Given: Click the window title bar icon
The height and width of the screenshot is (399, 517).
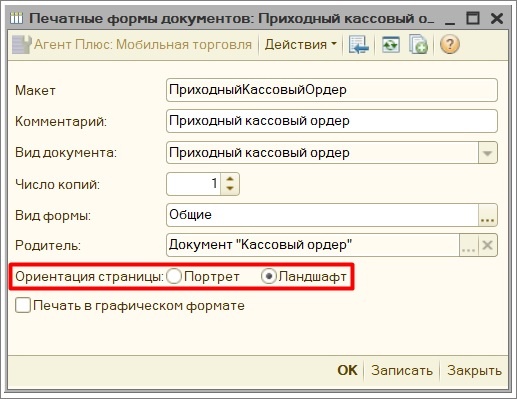Looking at the screenshot, I should click(17, 18).
